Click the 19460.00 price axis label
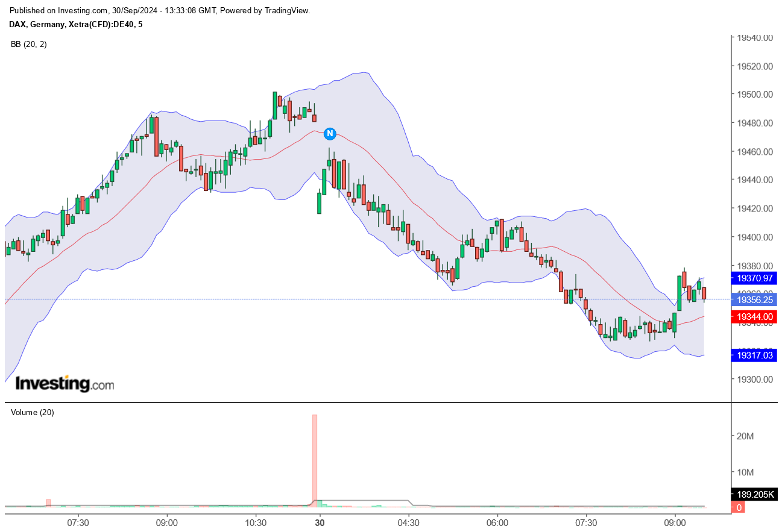Screen dimensions: 782x532 click(x=755, y=151)
